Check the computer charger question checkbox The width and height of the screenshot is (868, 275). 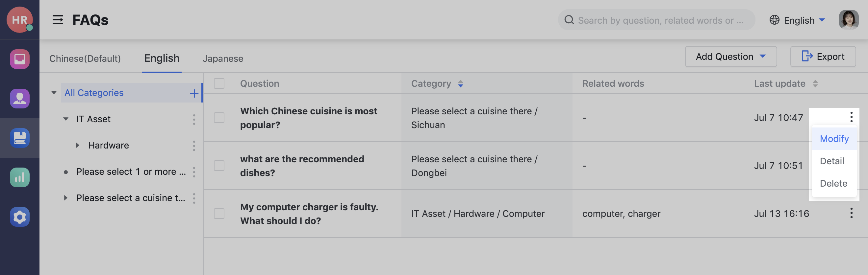coord(219,214)
